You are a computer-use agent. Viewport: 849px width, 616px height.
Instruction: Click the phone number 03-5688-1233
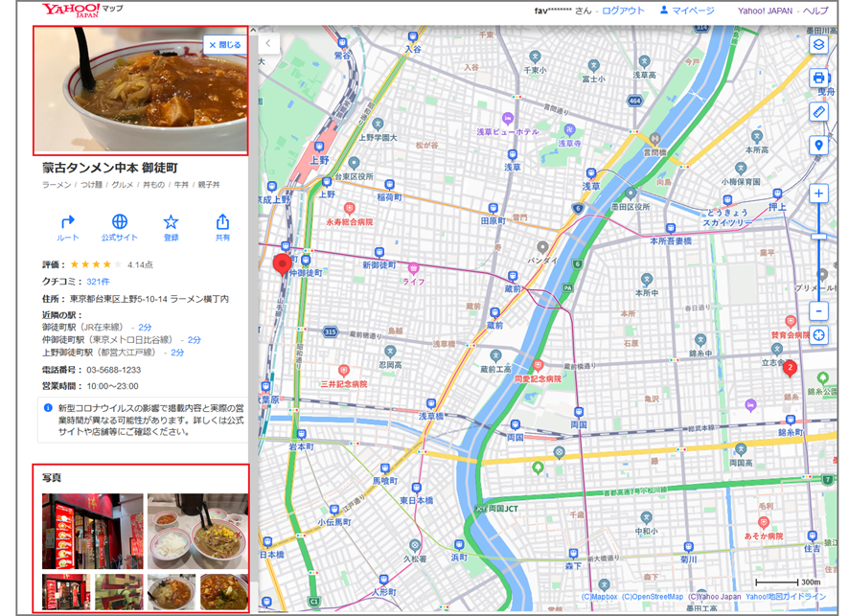pos(114,370)
